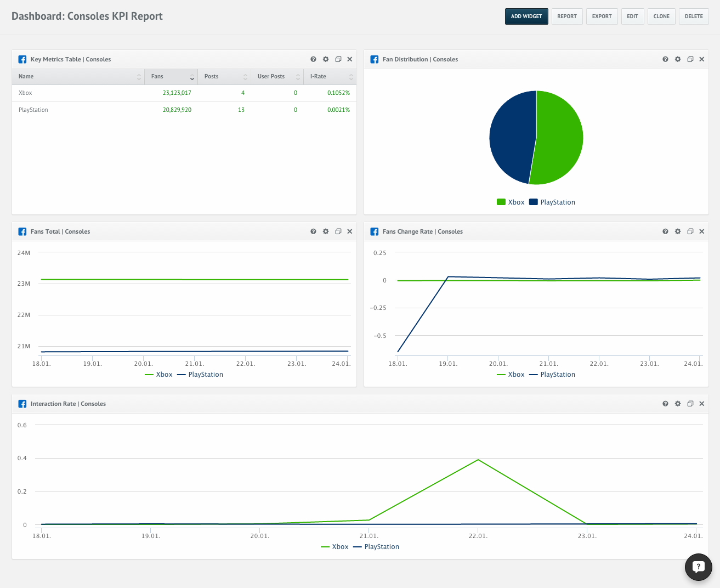Select the Xbox row name cell

[x=25, y=93]
